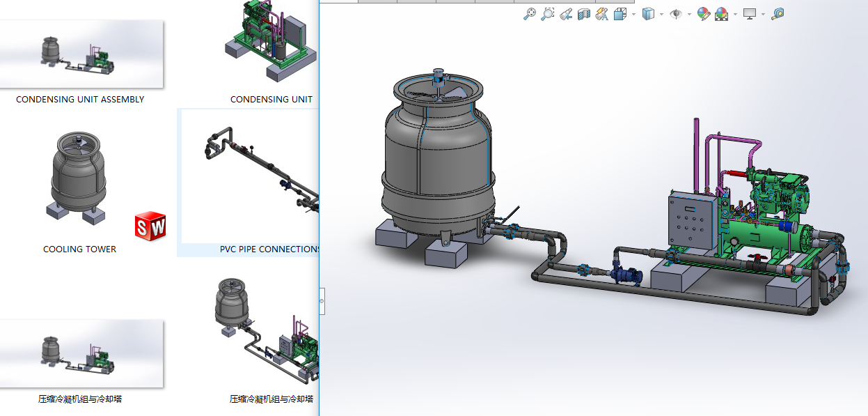Open the Display Style dropdown arrow

(661, 14)
